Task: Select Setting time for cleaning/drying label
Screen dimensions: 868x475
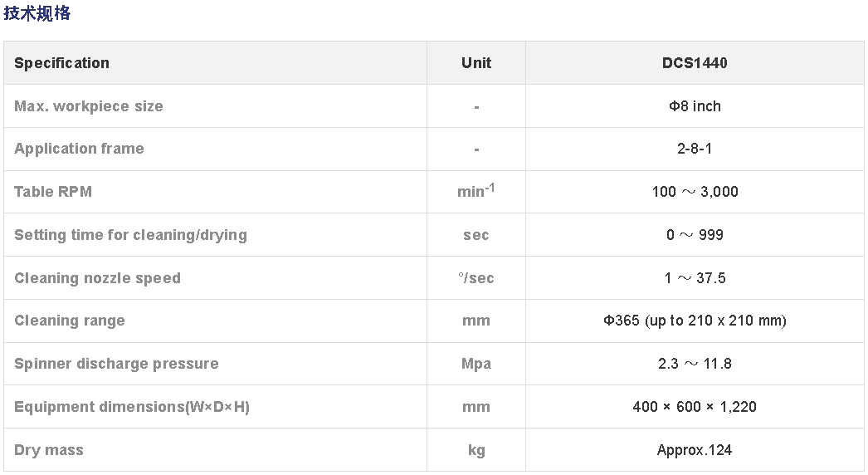Action: [130, 235]
